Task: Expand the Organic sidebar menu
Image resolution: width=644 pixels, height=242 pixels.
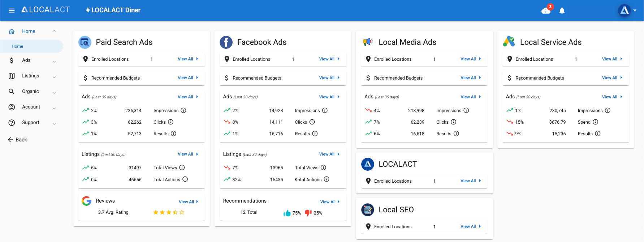Action: 54,93
